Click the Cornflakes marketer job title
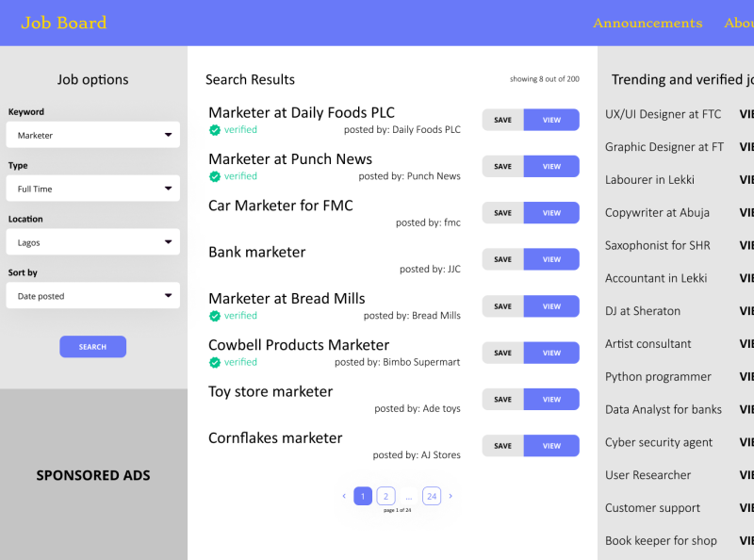Viewport: 754px width, 560px height. click(275, 437)
